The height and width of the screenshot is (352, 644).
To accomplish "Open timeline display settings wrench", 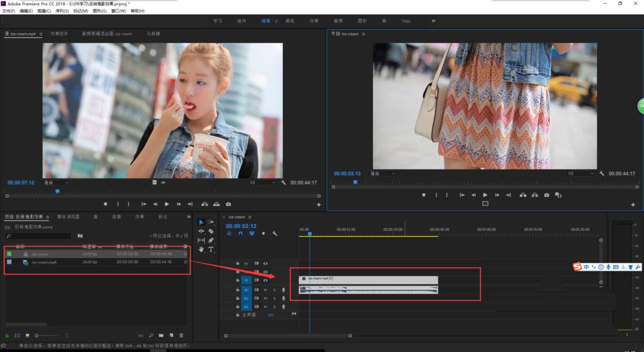I will (274, 233).
